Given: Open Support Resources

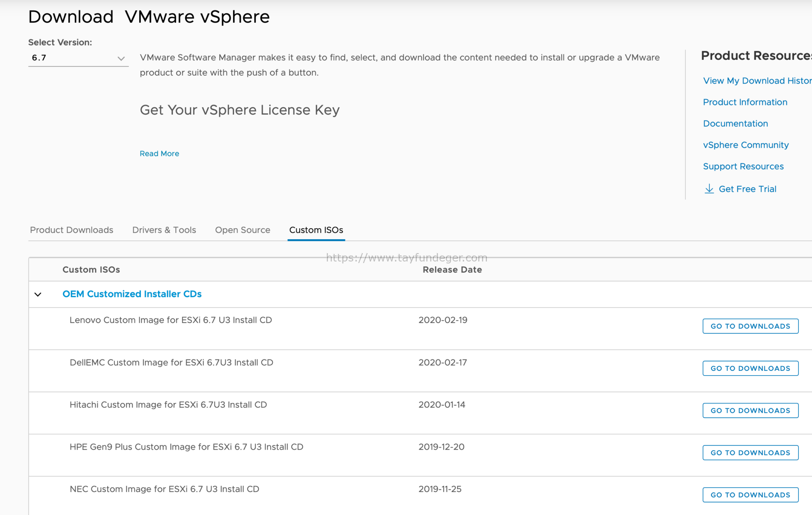Looking at the screenshot, I should (x=743, y=166).
